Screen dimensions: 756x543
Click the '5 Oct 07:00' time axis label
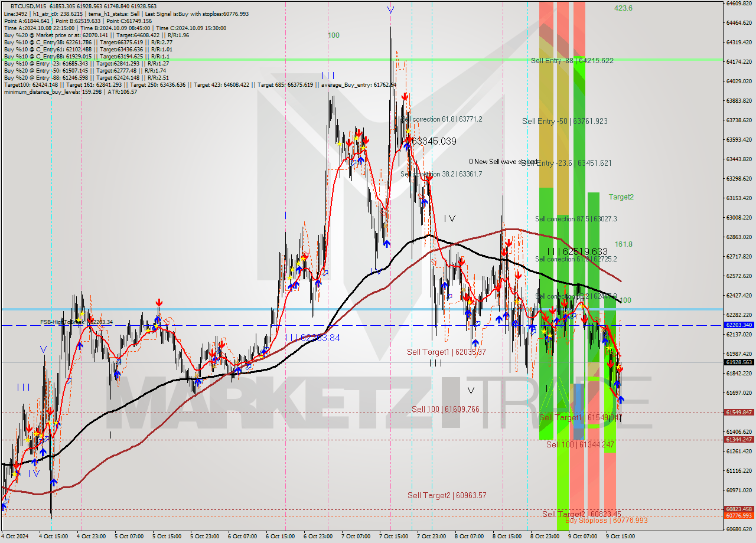[129, 537]
